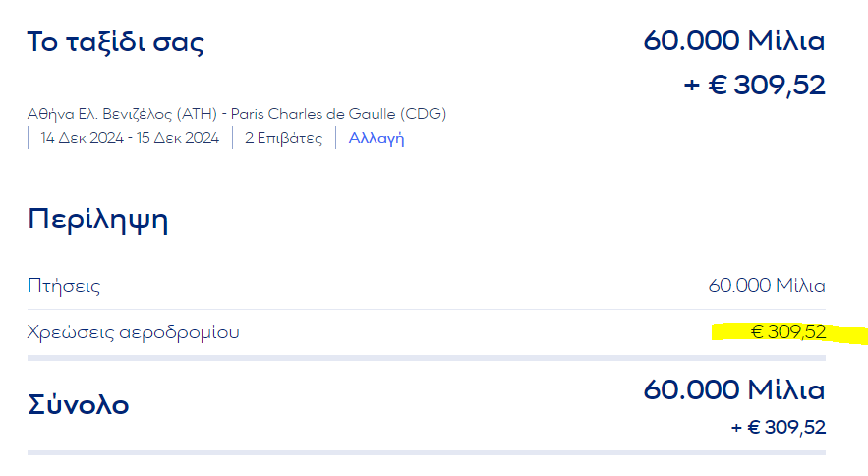Click the 14 Δεκ 2024 departure date
Viewport: 868px width, 476px height.
[83, 138]
